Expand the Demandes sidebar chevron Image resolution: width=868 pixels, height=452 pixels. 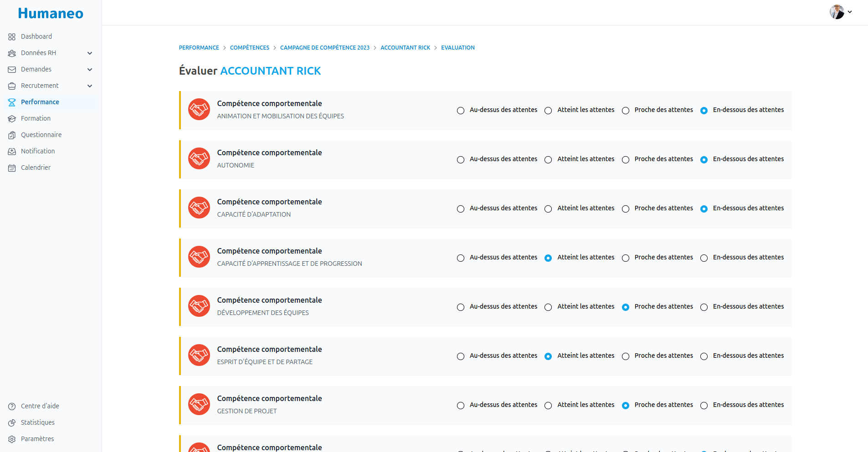click(x=90, y=70)
